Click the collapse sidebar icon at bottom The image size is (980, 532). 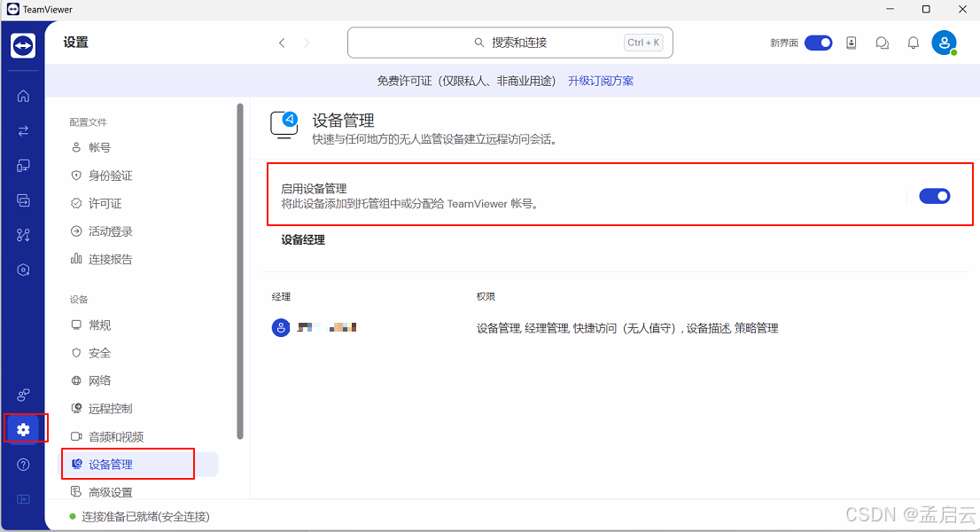click(x=23, y=499)
